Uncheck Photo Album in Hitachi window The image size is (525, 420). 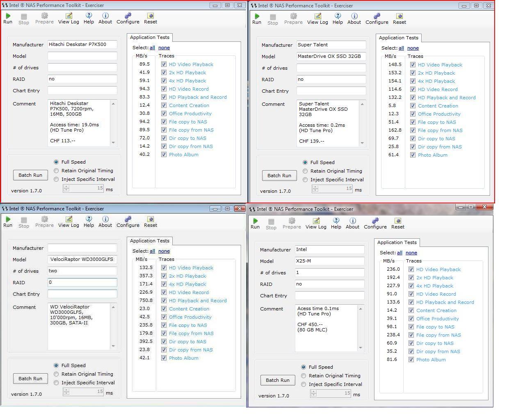164,155
